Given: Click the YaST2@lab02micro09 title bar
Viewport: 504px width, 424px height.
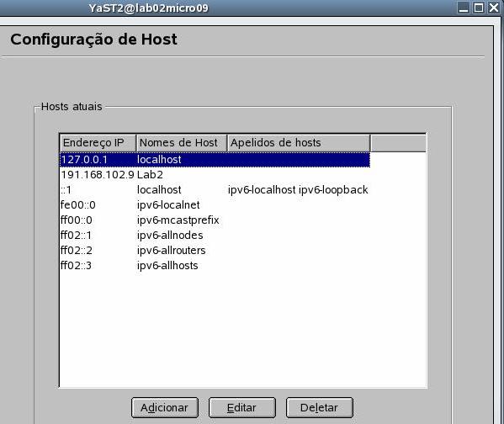Looking at the screenshot, I should click(x=148, y=8).
